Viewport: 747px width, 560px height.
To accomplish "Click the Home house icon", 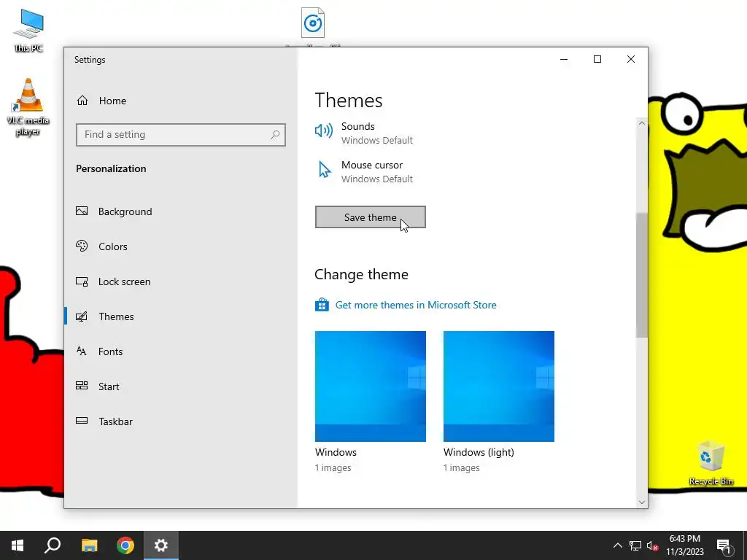I will [x=82, y=101].
